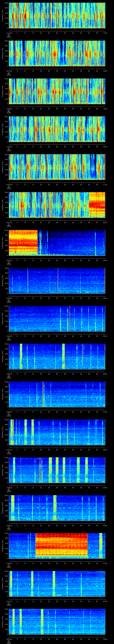Click the '9:19:00' start time label

9,147
